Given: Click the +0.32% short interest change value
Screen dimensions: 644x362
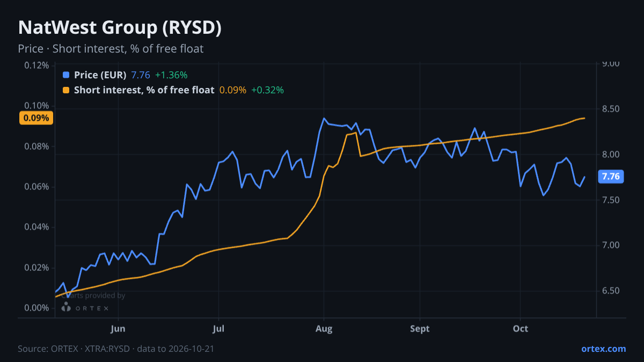Looking at the screenshot, I should [x=267, y=90].
